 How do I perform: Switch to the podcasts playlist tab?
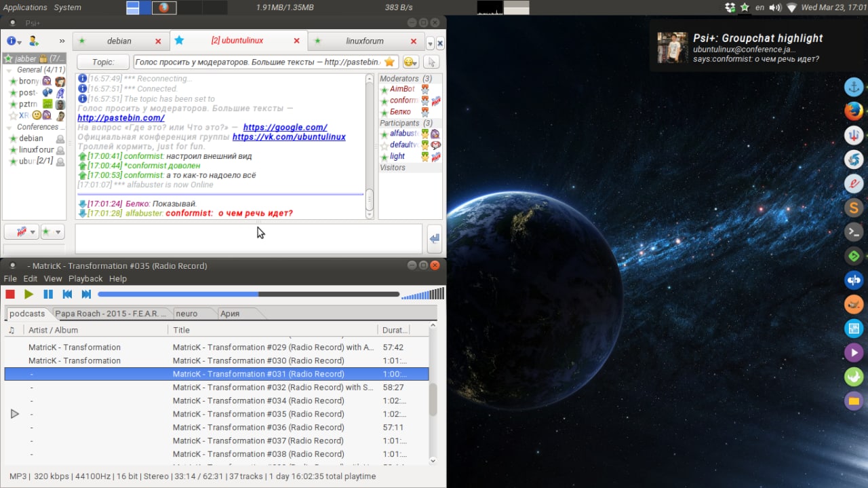click(27, 313)
